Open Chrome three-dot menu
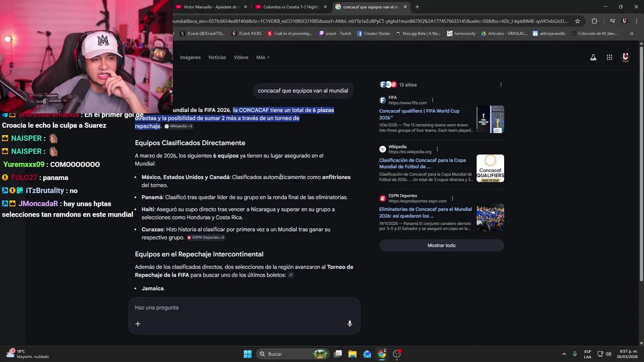Image resolution: width=644 pixels, height=362 pixels. pos(635,21)
